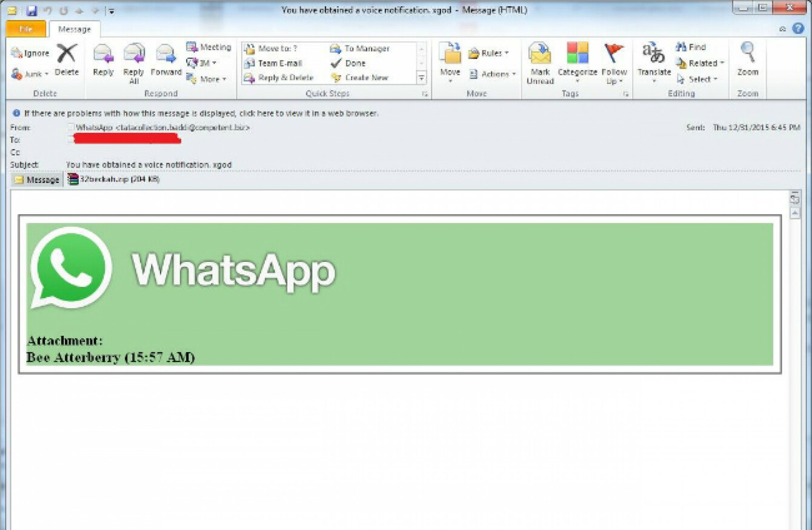
Task: Click the previous item icon above scrollbar
Action: pos(795,198)
